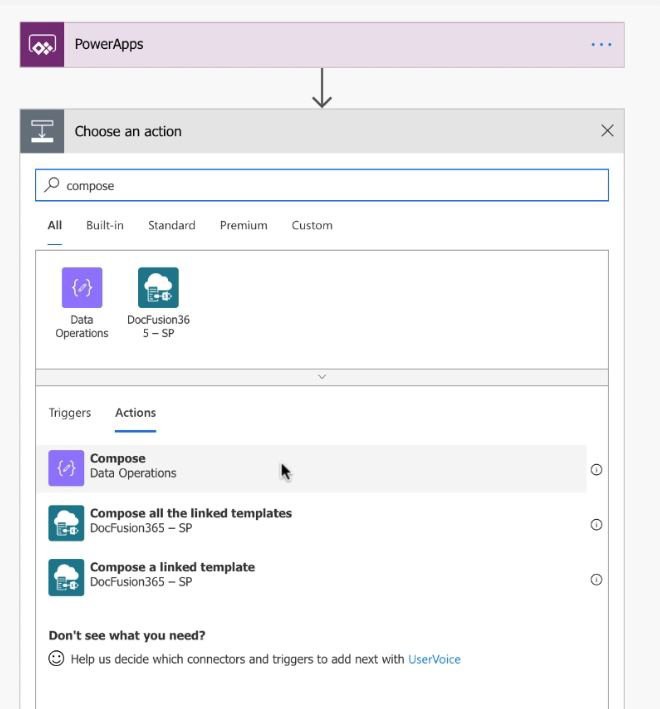This screenshot has height=709, width=660.
Task: Pick Compose a linked template action
Action: click(x=312, y=577)
